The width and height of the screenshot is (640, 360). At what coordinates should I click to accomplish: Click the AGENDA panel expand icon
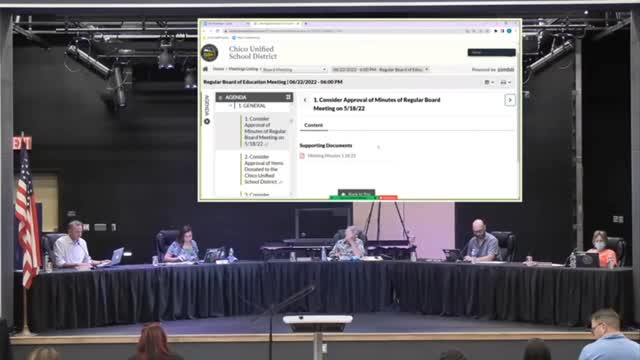[288, 97]
